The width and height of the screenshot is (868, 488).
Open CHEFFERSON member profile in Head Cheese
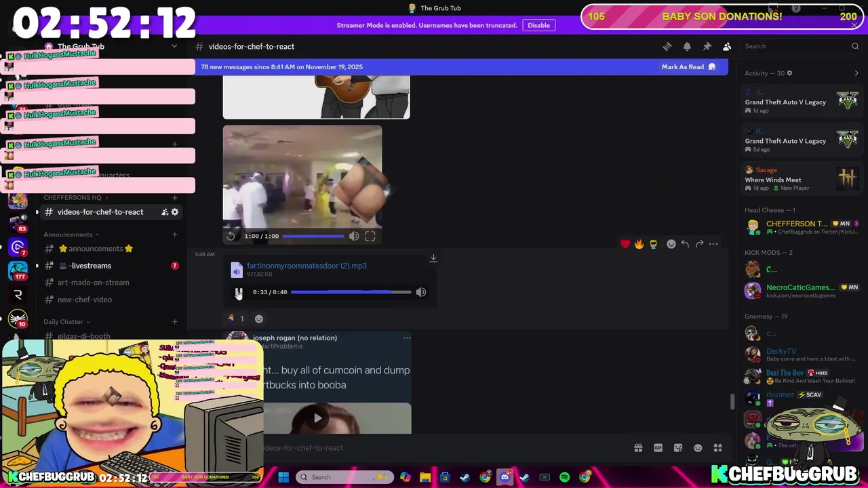802,227
